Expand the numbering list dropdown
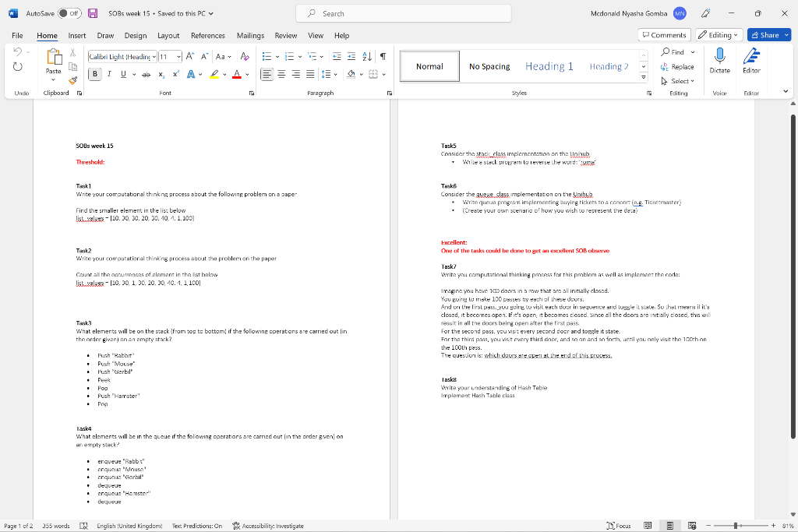This screenshot has width=798, height=532. point(300,56)
